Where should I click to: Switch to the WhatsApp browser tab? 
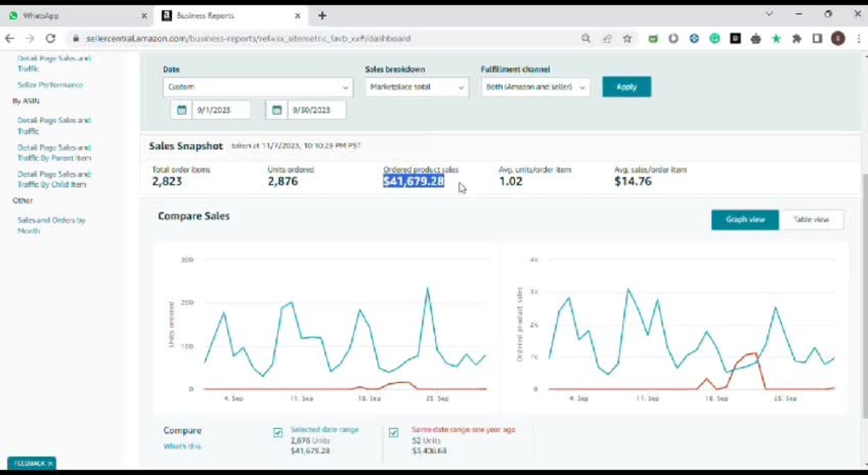tap(77, 16)
